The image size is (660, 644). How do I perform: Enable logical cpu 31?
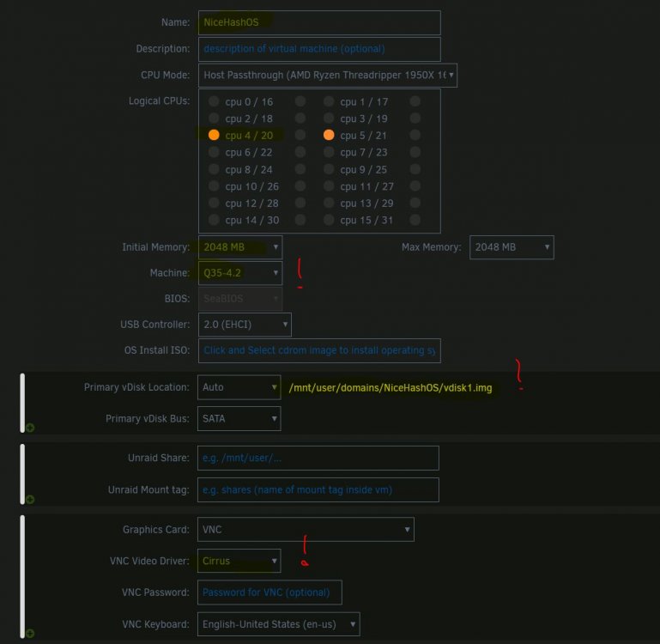[x=415, y=220]
